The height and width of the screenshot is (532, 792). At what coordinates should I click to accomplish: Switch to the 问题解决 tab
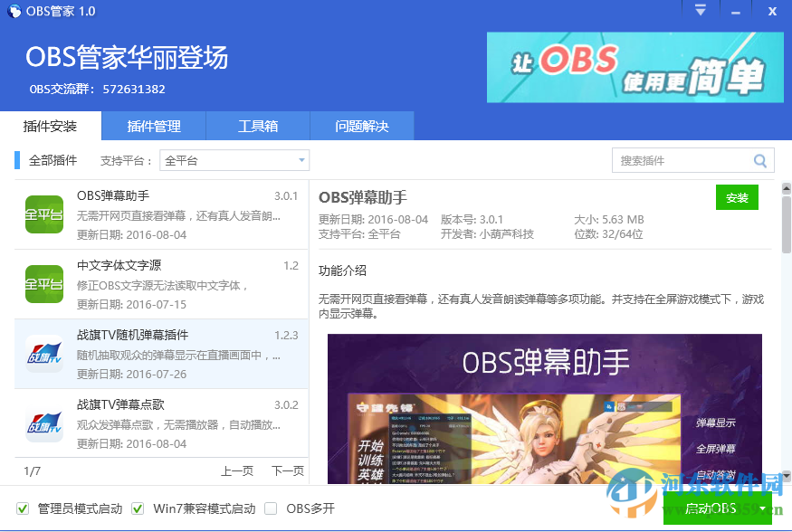click(x=361, y=126)
